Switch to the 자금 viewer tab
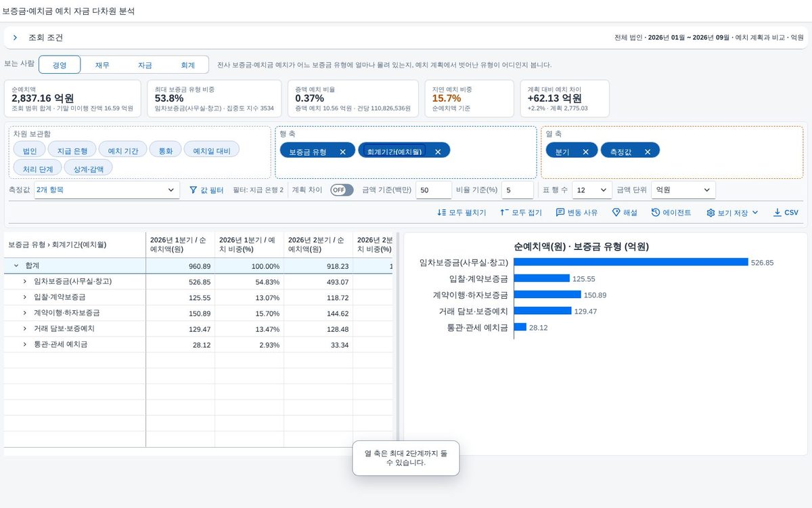Viewport: 812px width, 508px height. point(145,65)
